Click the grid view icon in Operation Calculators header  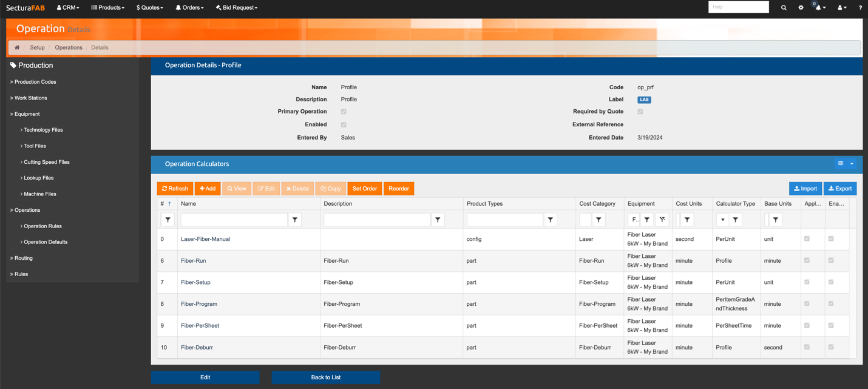click(841, 164)
